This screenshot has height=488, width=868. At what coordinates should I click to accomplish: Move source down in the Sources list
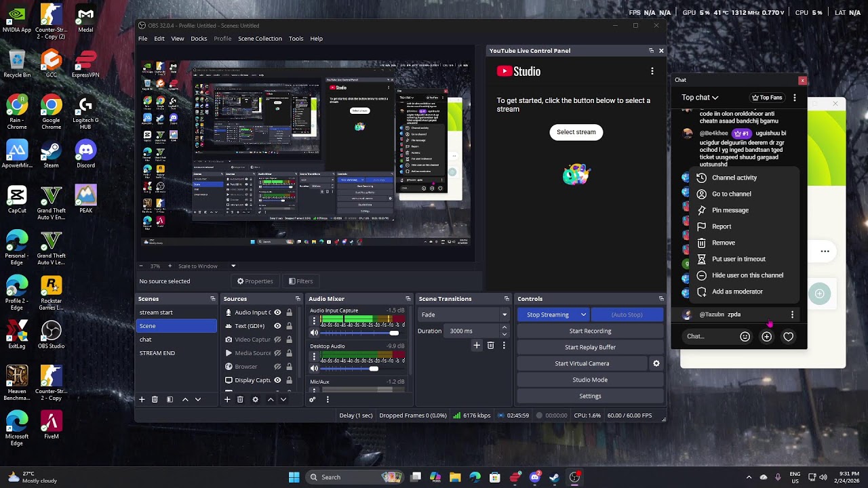(x=283, y=400)
